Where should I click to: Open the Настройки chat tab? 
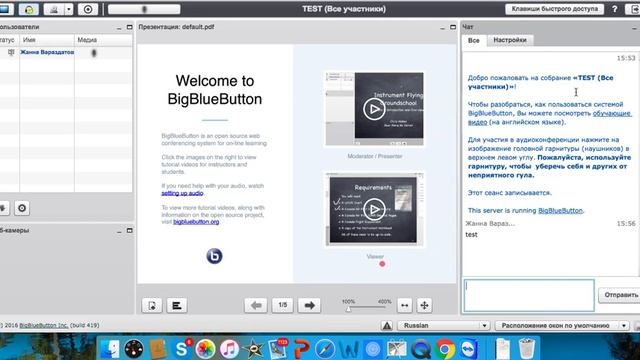(510, 40)
